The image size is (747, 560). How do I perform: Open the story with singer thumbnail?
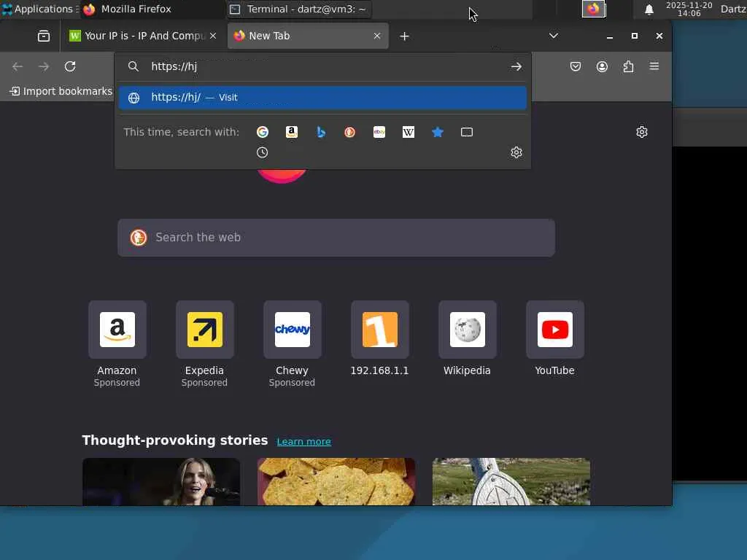coord(161,481)
